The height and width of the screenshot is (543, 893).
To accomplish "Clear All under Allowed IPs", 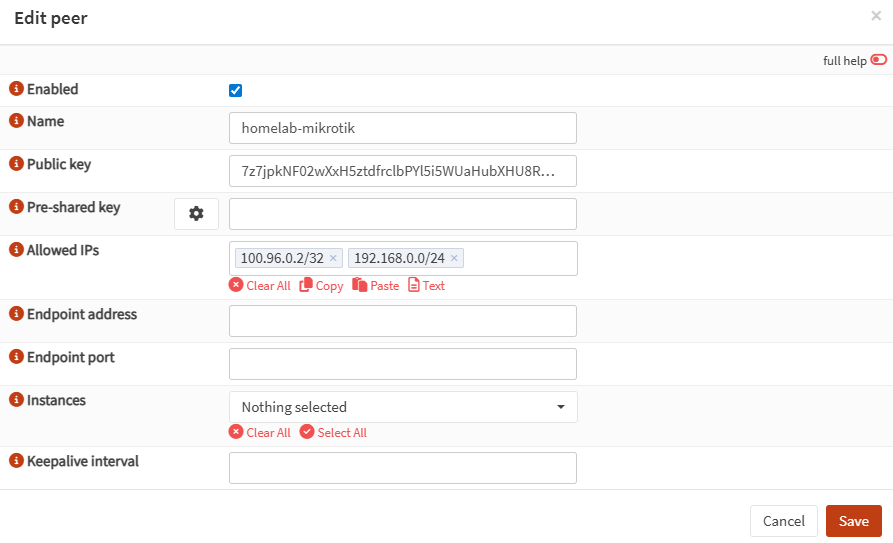I will click(260, 286).
